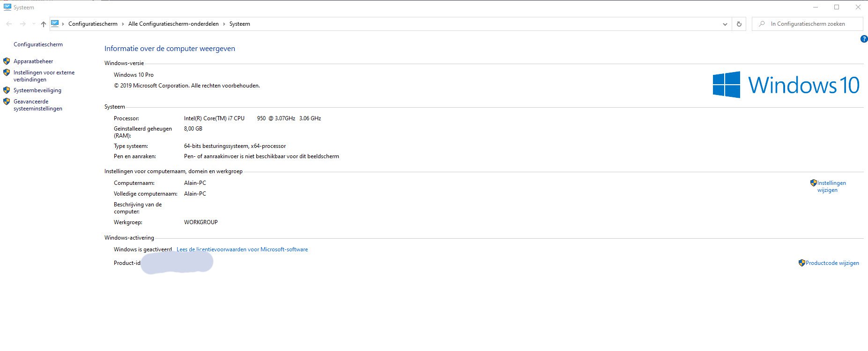Click the computer icon in address bar
This screenshot has height=351, width=868.
point(55,23)
